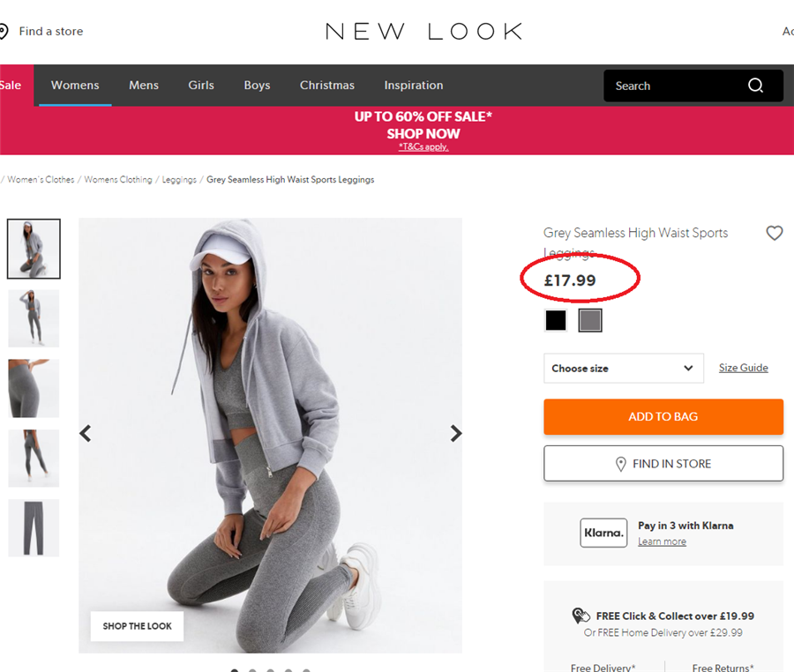Screen dimensions: 794x672
Task: Select the flat-lay leggings thumbnail
Action: (x=34, y=527)
